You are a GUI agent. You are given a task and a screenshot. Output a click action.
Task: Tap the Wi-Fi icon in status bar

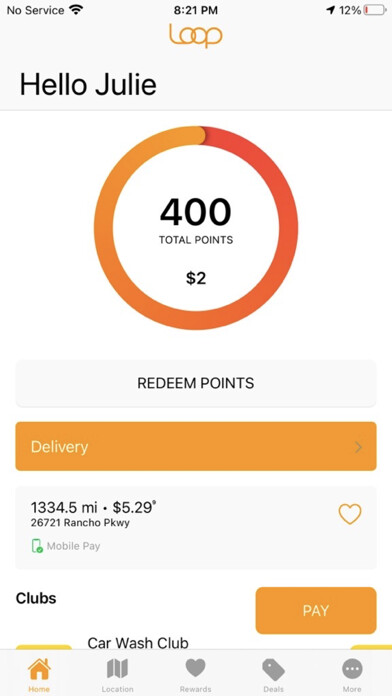(x=76, y=10)
